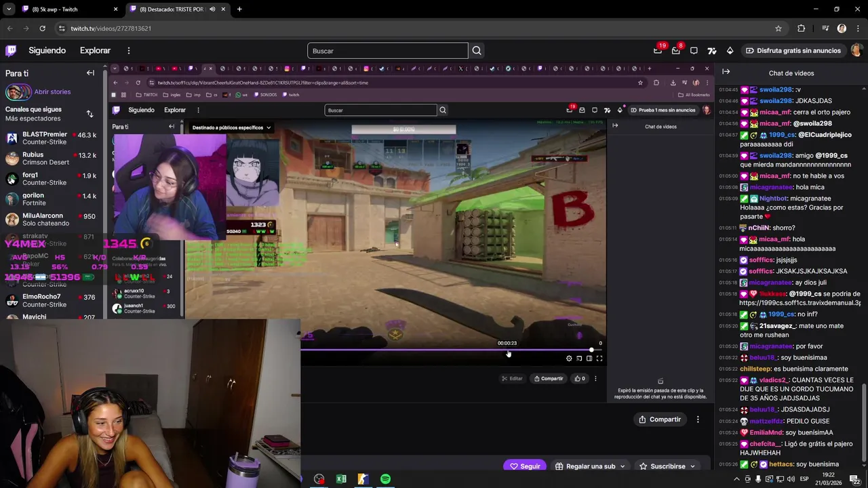Open Excel from the taskbar
The image size is (868, 488).
click(x=341, y=479)
